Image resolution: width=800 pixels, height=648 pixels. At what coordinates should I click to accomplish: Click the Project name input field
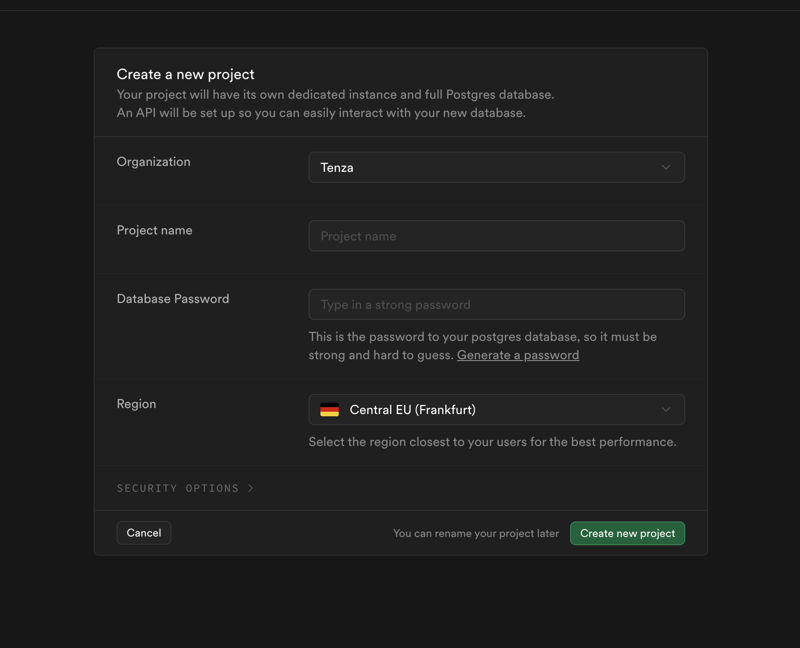[x=496, y=236]
